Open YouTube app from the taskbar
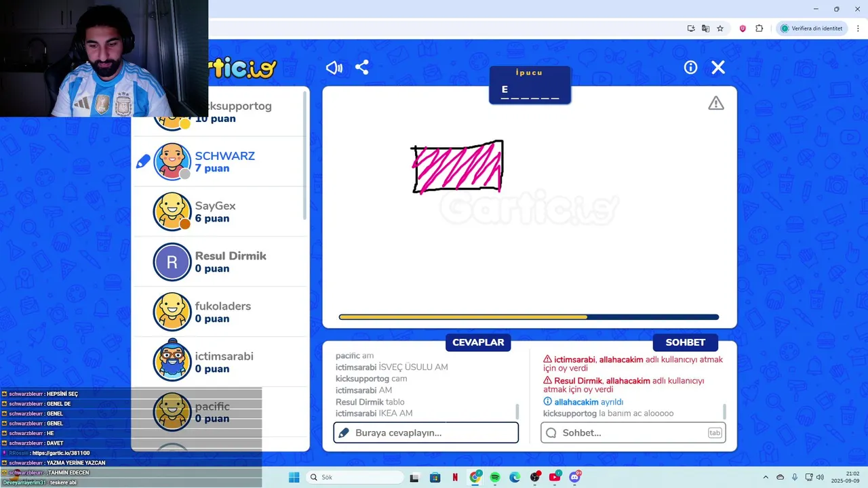Screen dimensions: 868x488 (555, 477)
